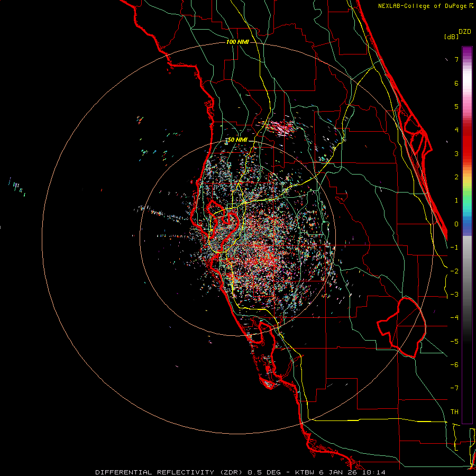Click the -3 value on the color scale
Screen dimensions: 476x476
454,295
